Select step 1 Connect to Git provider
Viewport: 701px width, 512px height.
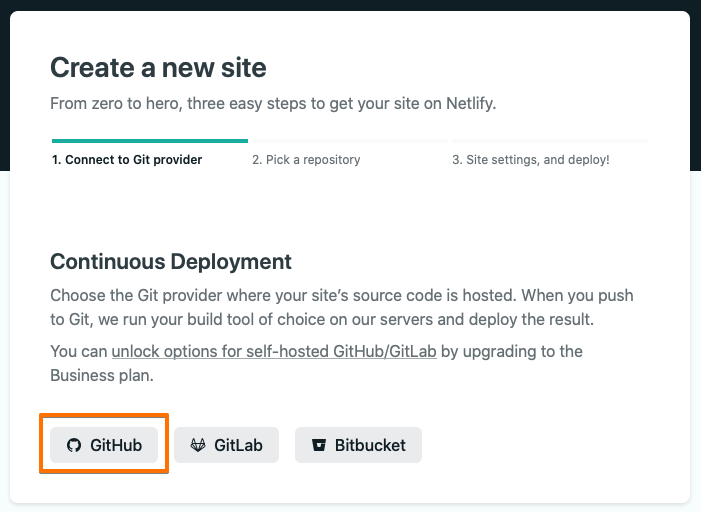[127, 160]
